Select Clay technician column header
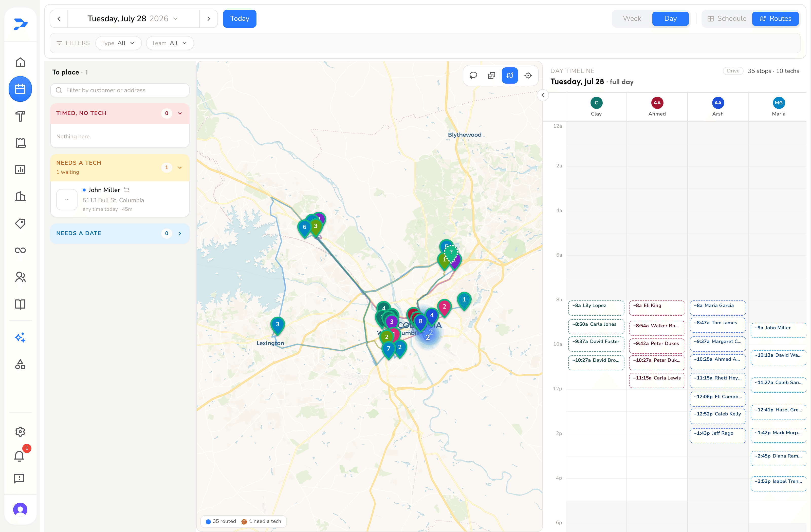Viewport: 811px width, 532px height. pyautogui.click(x=596, y=107)
